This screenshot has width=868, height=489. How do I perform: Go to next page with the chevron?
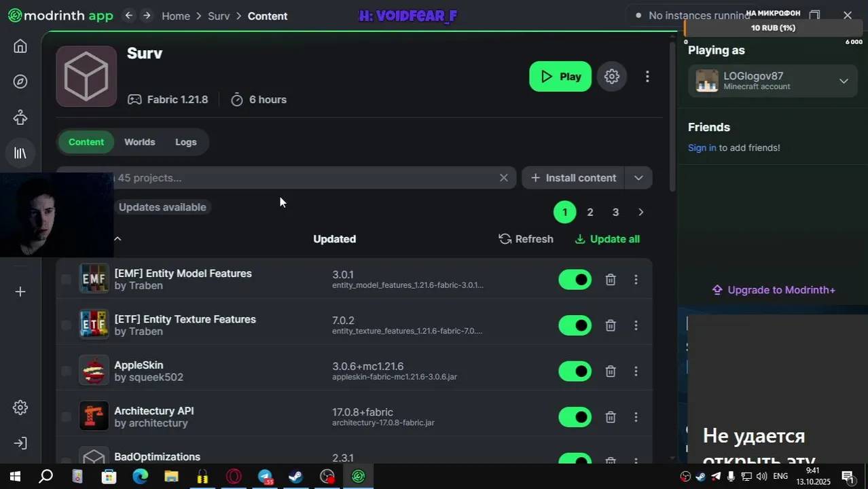640,213
